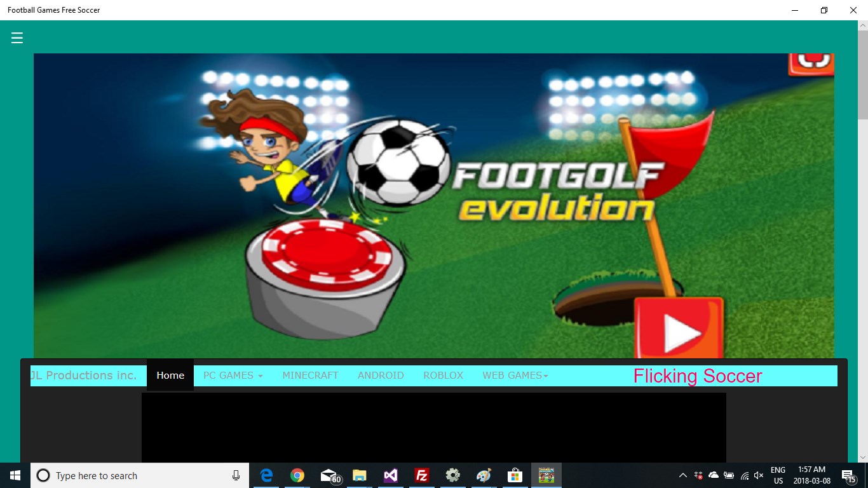
Task: Click the JL Productions inc. brand link
Action: point(83,376)
